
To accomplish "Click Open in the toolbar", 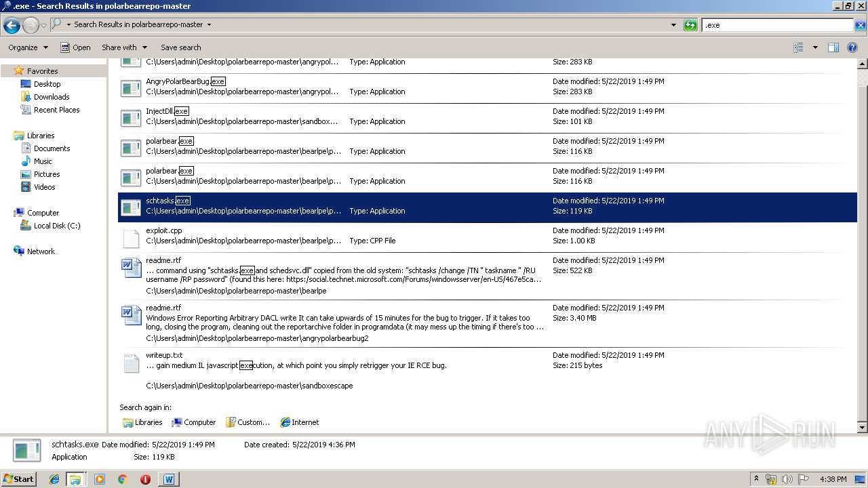I will (75, 47).
